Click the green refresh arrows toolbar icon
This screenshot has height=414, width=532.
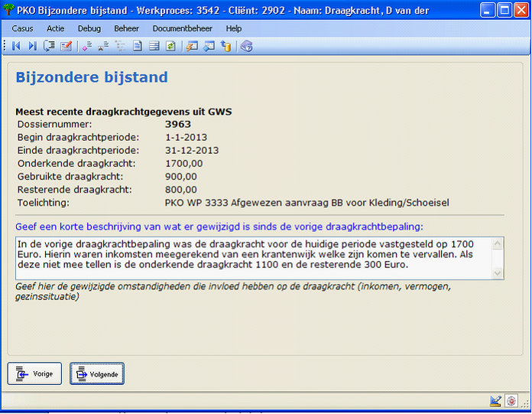pyautogui.click(x=170, y=46)
